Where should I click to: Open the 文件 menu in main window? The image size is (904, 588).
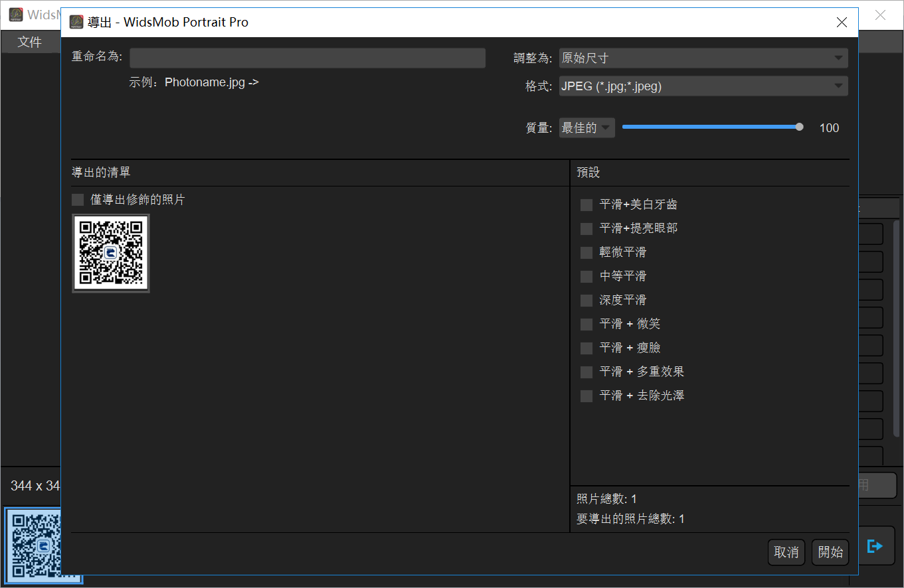tap(29, 42)
